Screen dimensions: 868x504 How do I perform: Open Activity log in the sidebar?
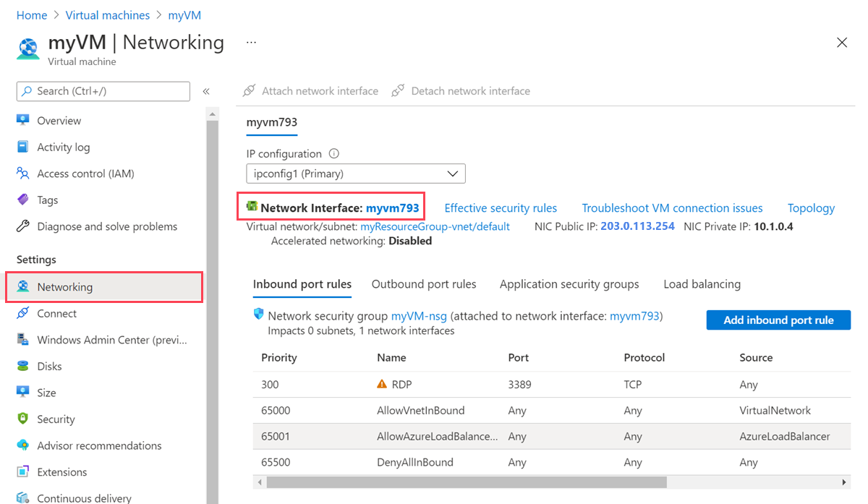pyautogui.click(x=64, y=147)
